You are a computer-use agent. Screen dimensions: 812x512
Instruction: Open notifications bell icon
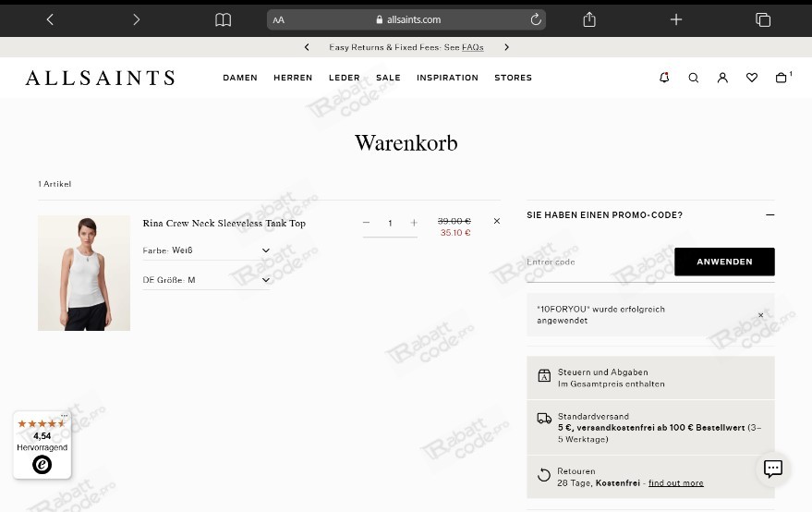[x=664, y=78]
